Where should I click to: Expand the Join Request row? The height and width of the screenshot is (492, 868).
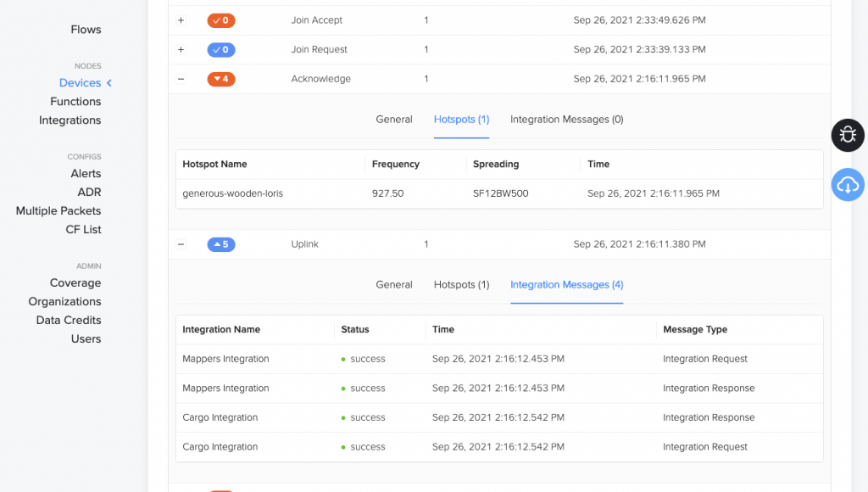(x=181, y=50)
